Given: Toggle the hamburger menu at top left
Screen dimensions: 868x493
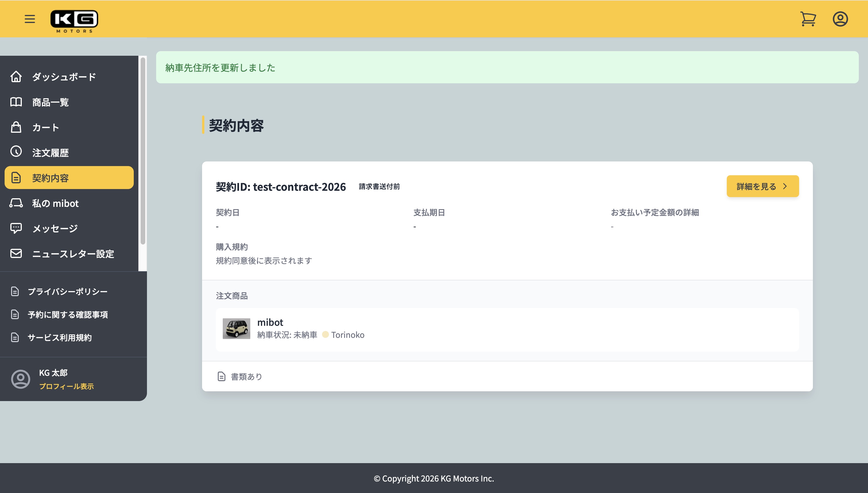Looking at the screenshot, I should (x=30, y=19).
